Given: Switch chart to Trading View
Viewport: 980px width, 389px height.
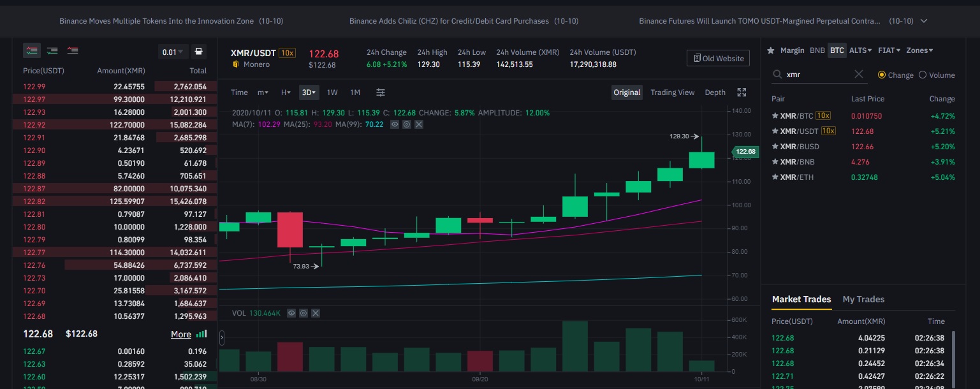Looking at the screenshot, I should pos(672,92).
